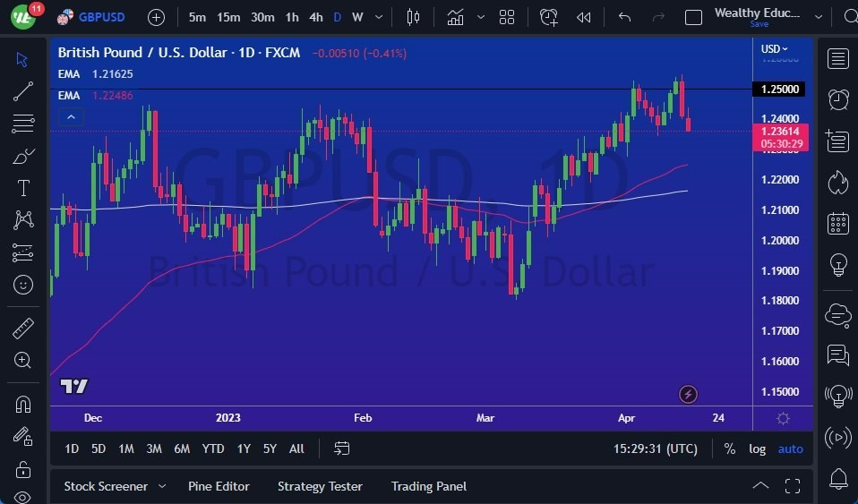Open the indicators menu
Viewport: 858px width, 504px height.
pos(455,18)
